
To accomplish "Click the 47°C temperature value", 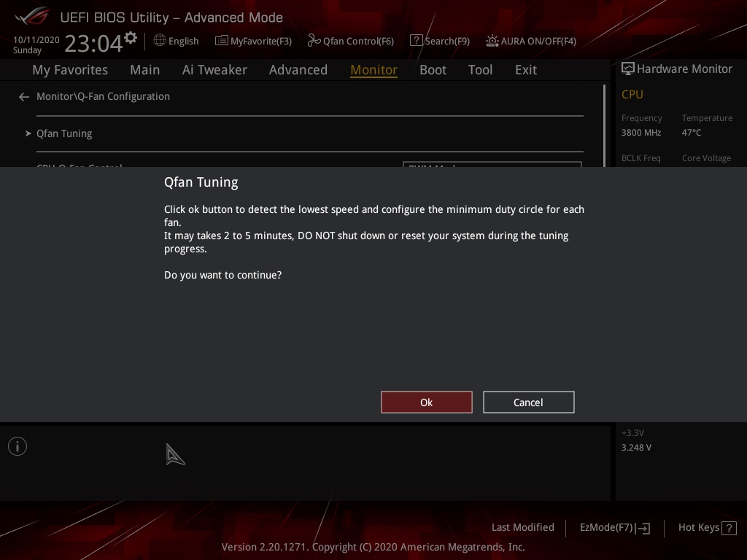I will tap(692, 133).
